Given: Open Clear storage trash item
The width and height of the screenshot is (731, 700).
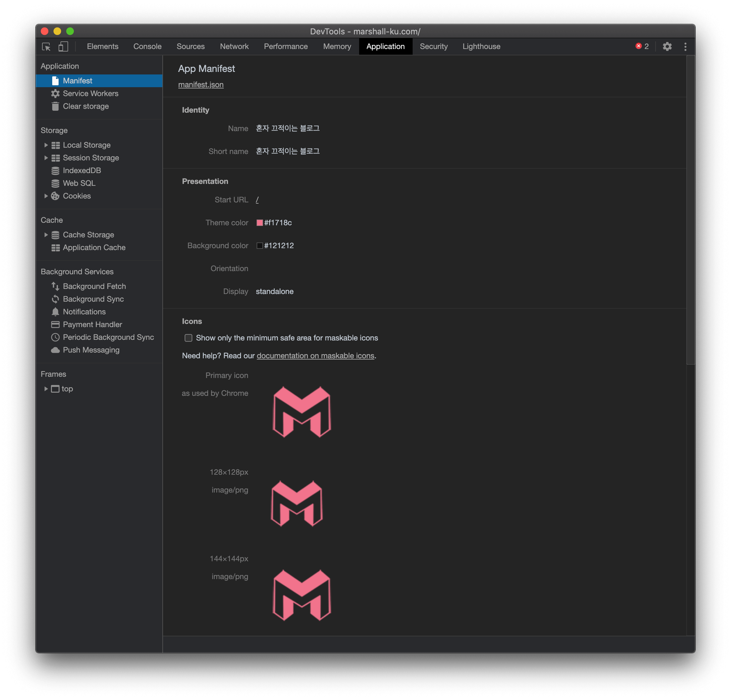Looking at the screenshot, I should (85, 106).
